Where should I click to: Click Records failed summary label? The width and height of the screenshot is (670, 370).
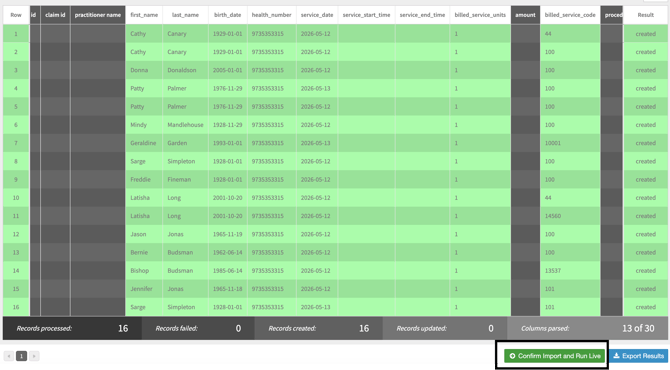(x=176, y=329)
